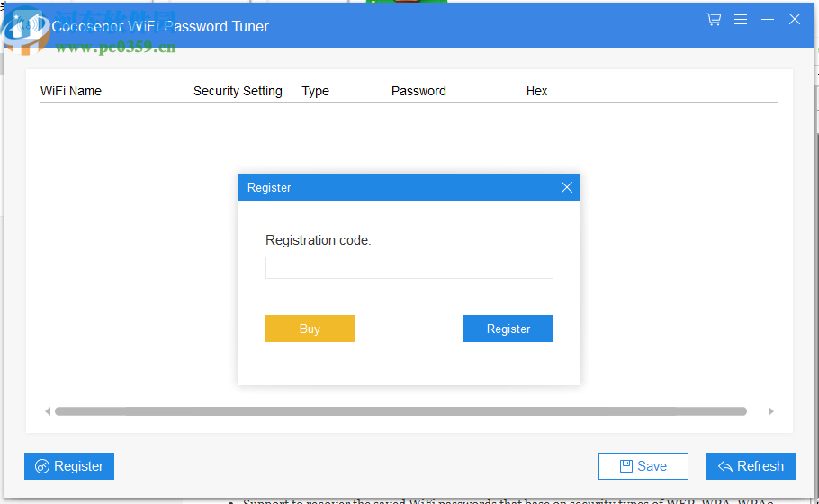
Task: Close the WiFi Password Tuner window
Action: 795,19
